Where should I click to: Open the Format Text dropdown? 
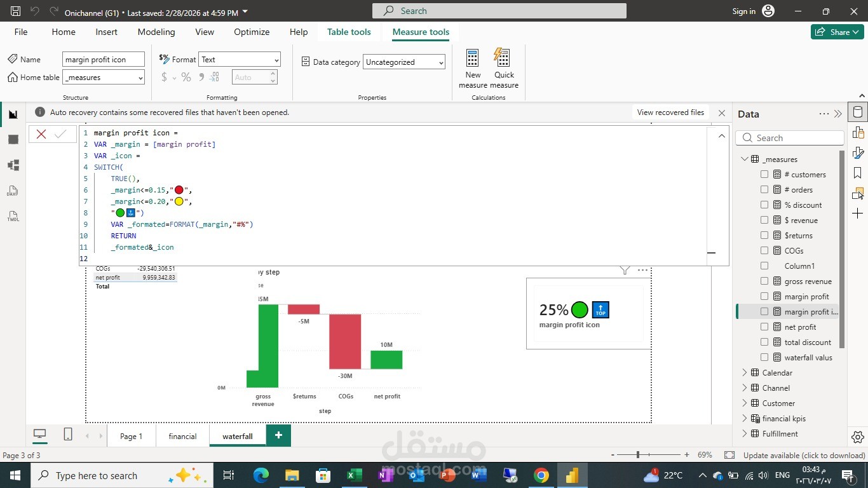[240, 60]
